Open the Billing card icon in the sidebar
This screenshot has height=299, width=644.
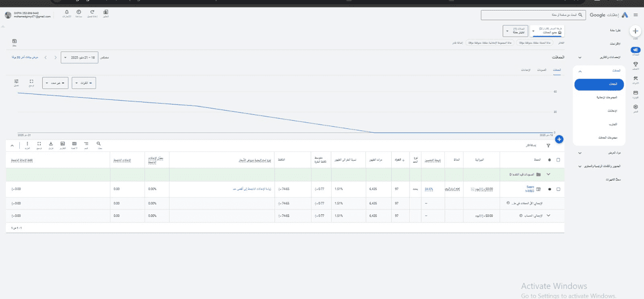(635, 93)
